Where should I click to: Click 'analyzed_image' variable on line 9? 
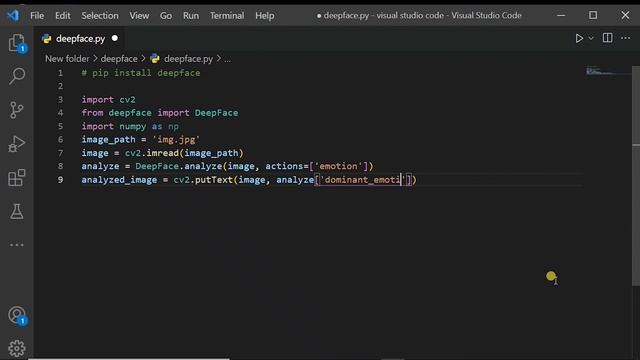(119, 180)
